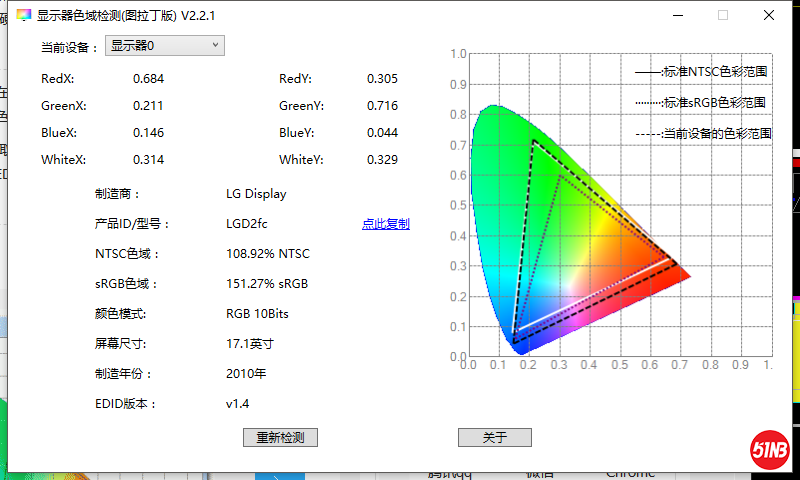Open the 关于 about dialog
The width and height of the screenshot is (800, 480).
click(494, 438)
